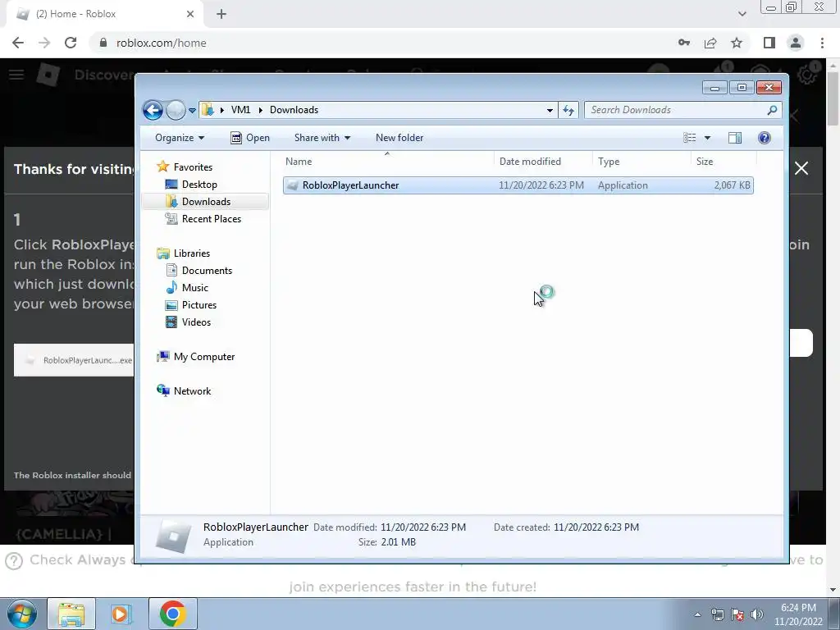Focus the Search Downloads field
This screenshot has width=840, height=630.
pyautogui.click(x=683, y=110)
